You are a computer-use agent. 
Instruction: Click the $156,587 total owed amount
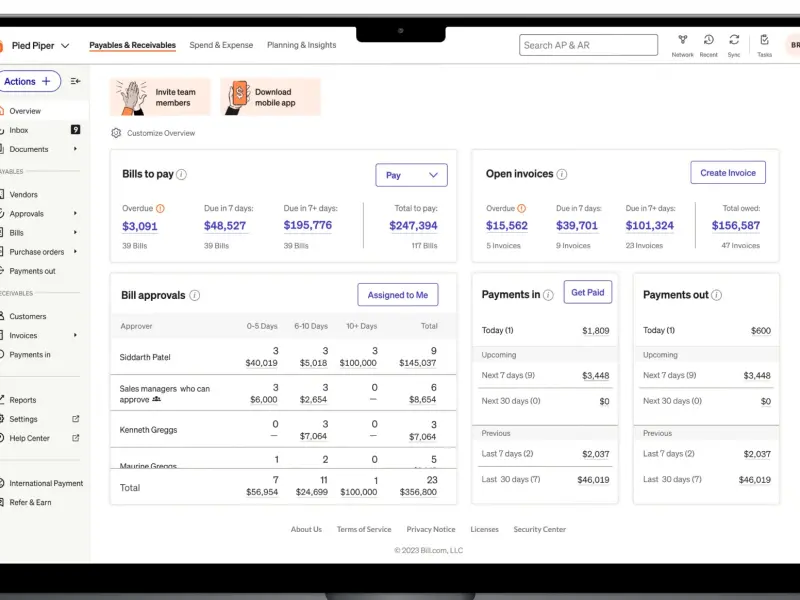coord(736,226)
